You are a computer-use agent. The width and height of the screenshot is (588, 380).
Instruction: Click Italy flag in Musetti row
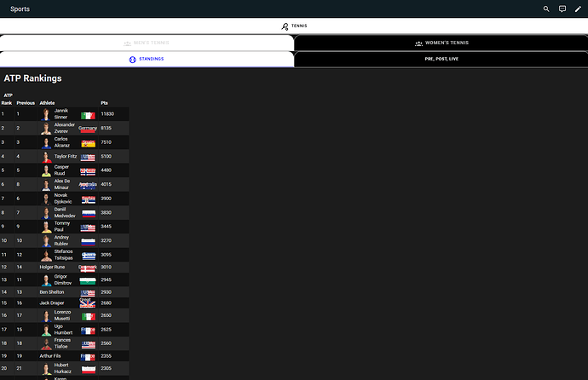tap(88, 317)
